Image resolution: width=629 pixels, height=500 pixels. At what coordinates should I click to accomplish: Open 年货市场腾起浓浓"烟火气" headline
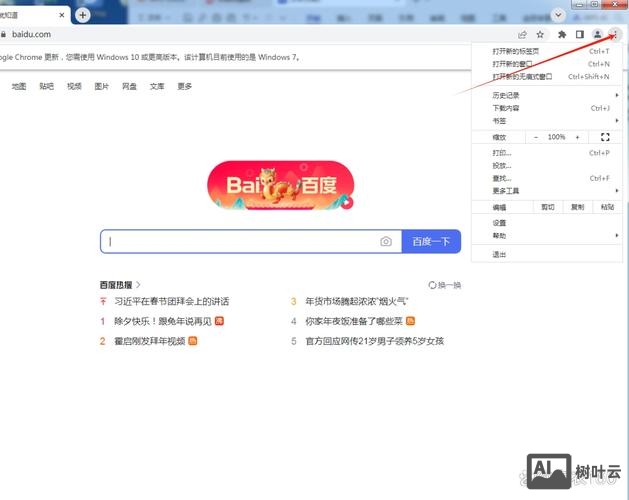(x=357, y=301)
